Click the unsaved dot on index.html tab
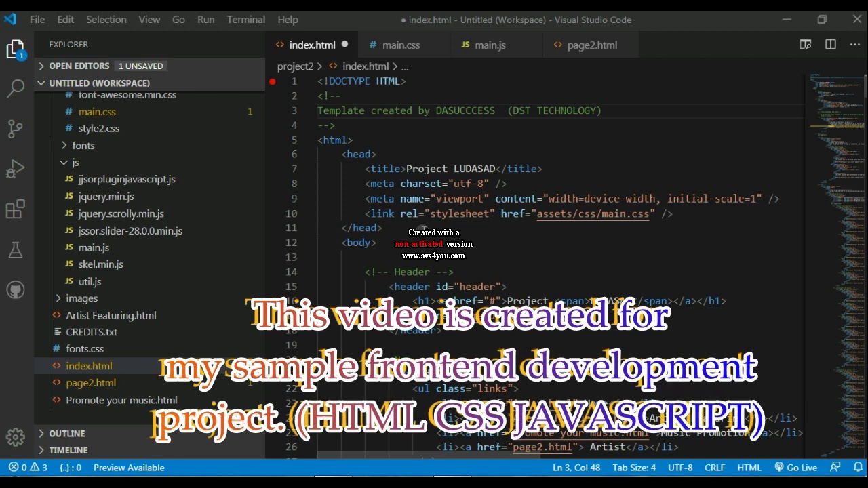The width and height of the screenshot is (868, 488). pos(344,45)
